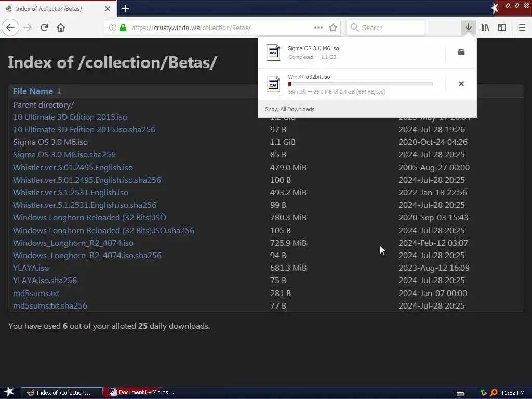Open Windows Longhorn Reloaded .ISO.sha256 link
Viewport: 532px width, 399px height.
click(104, 230)
